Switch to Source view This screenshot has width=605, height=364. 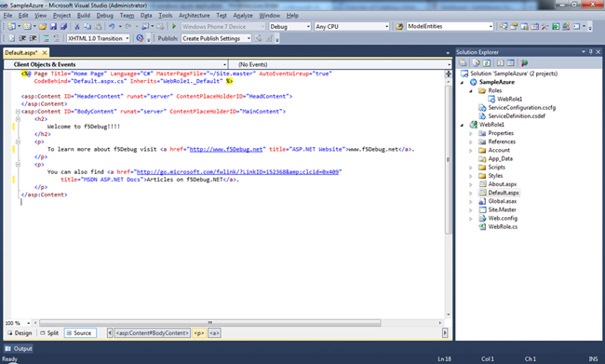(79, 332)
